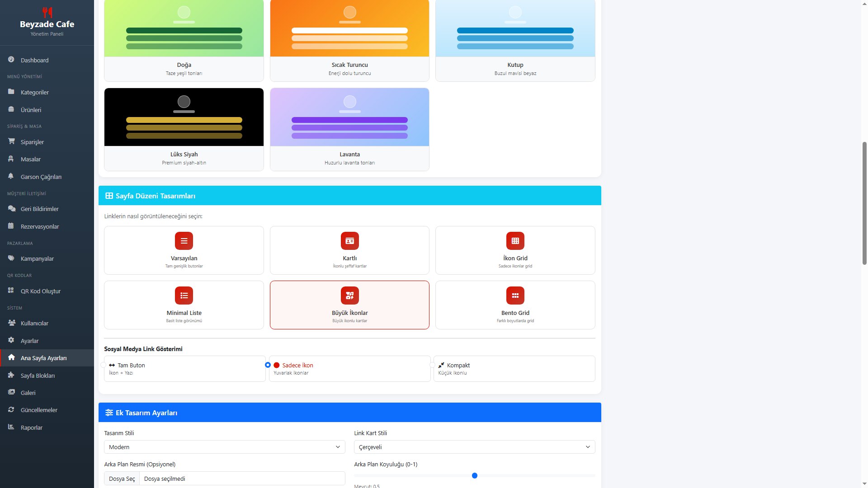The height and width of the screenshot is (488, 868).
Task: Click the Garson Çağrıları bell icon
Action: tap(11, 176)
